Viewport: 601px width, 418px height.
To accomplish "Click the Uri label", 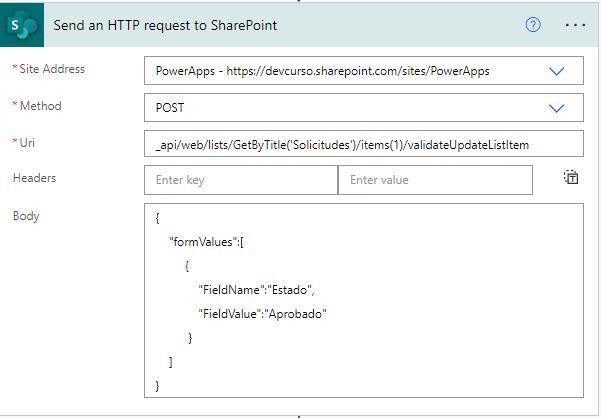I will pos(27,143).
